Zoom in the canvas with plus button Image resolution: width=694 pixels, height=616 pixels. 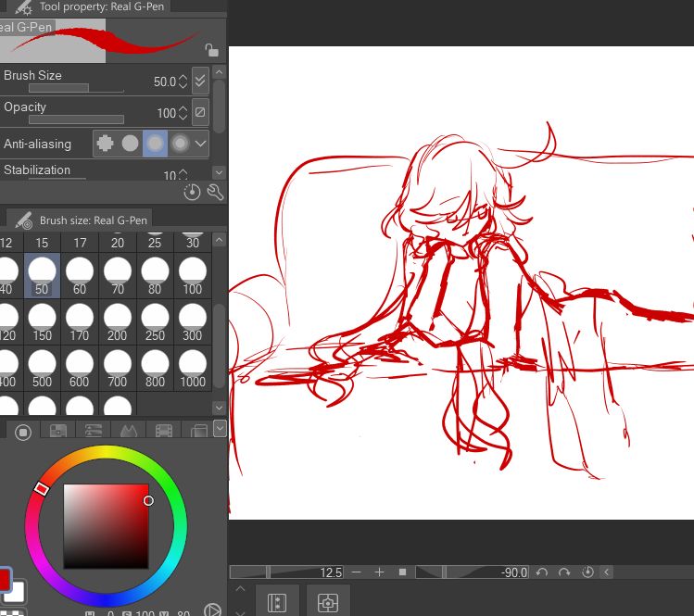(379, 572)
